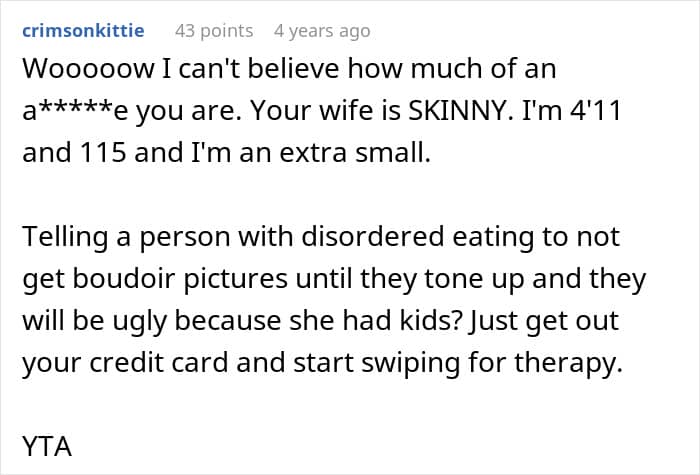This screenshot has height=475, width=700.
Task: Click the word 'Wooooow' in the comment
Action: [x=88, y=69]
